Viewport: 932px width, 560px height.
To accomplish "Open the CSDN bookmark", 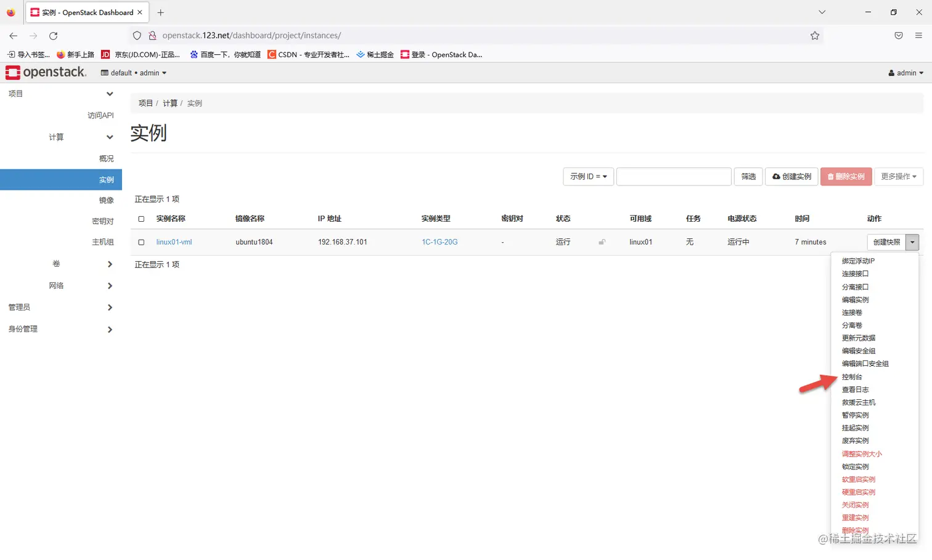I will tap(308, 55).
